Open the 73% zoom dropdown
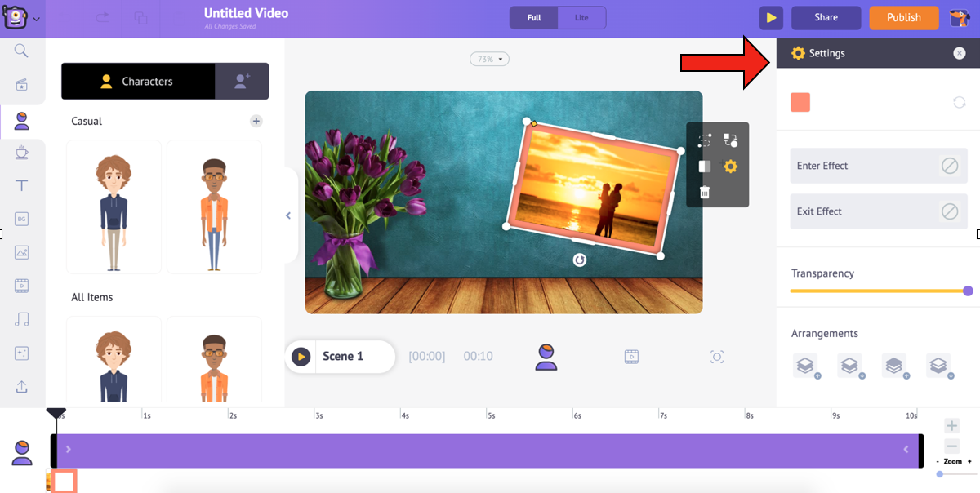The width and height of the screenshot is (980, 493). [489, 60]
